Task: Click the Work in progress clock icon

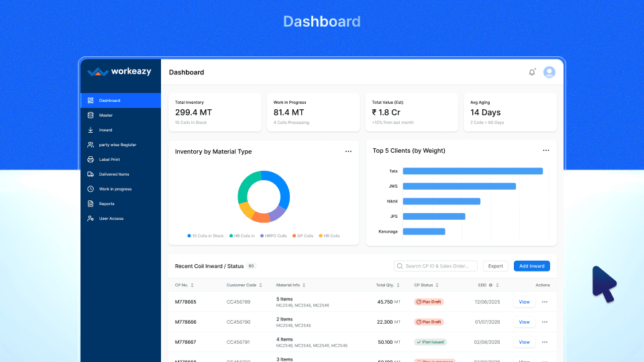Action: click(91, 189)
